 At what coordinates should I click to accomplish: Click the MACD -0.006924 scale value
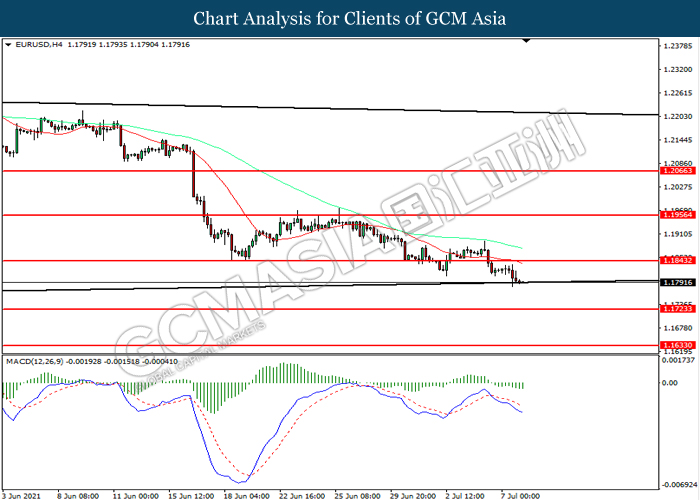click(679, 484)
